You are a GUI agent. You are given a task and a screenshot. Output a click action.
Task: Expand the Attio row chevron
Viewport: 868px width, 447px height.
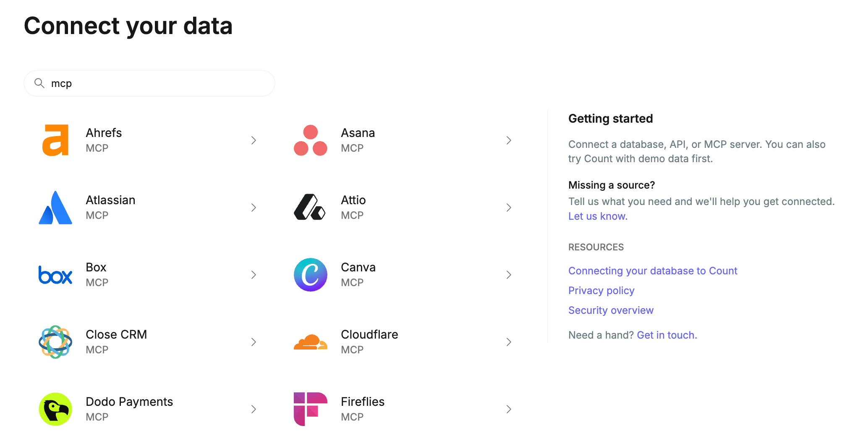coord(509,208)
